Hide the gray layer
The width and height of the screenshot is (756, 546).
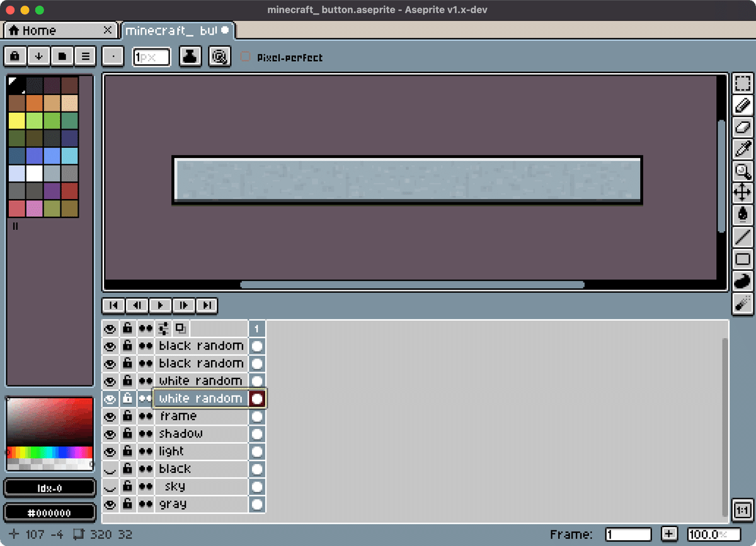[110, 504]
